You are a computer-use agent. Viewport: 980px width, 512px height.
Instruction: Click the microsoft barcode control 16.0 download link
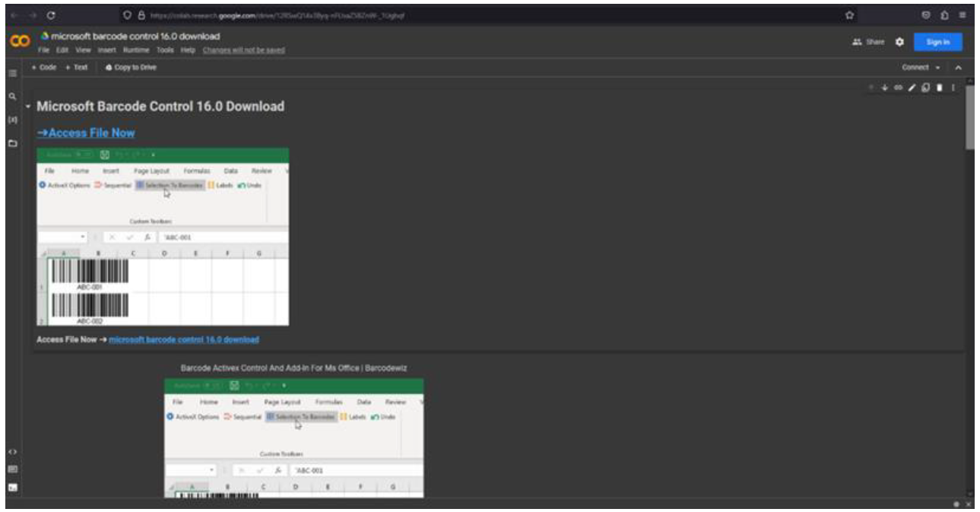pyautogui.click(x=184, y=339)
